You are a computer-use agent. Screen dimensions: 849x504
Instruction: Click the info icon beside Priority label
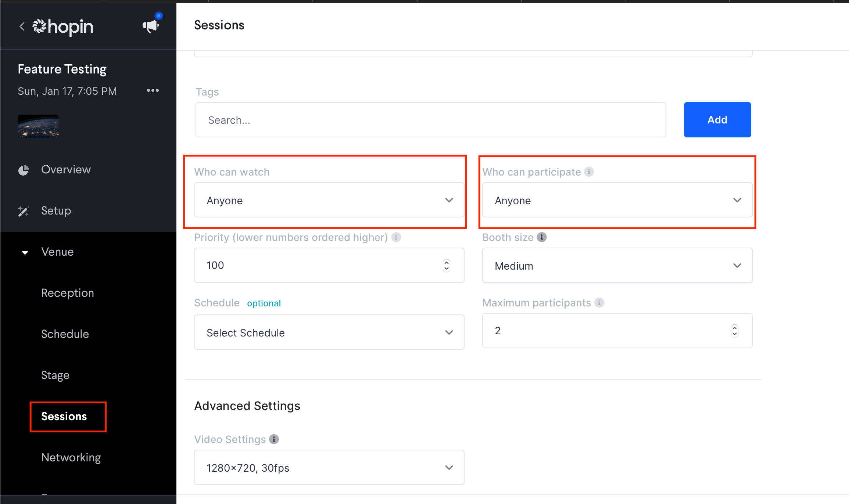[396, 237]
